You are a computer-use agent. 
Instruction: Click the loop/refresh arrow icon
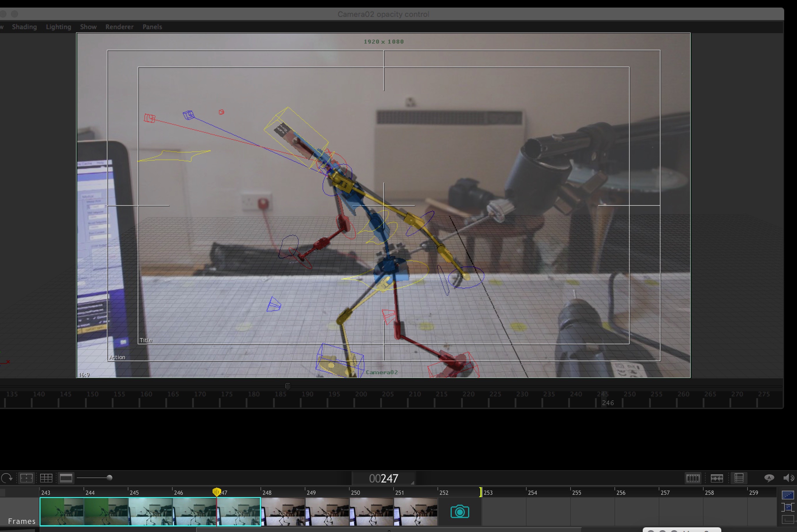(6, 478)
